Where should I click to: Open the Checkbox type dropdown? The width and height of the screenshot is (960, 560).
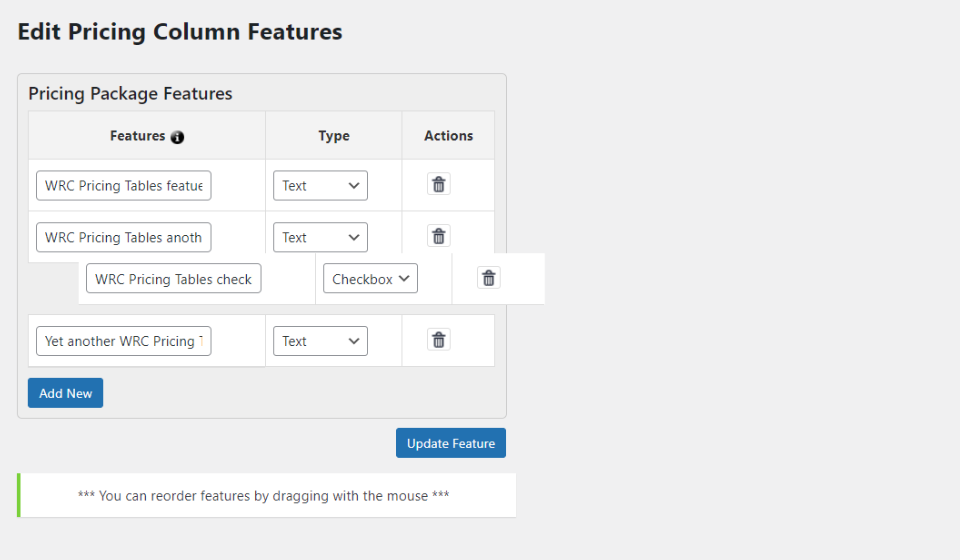[x=370, y=279]
